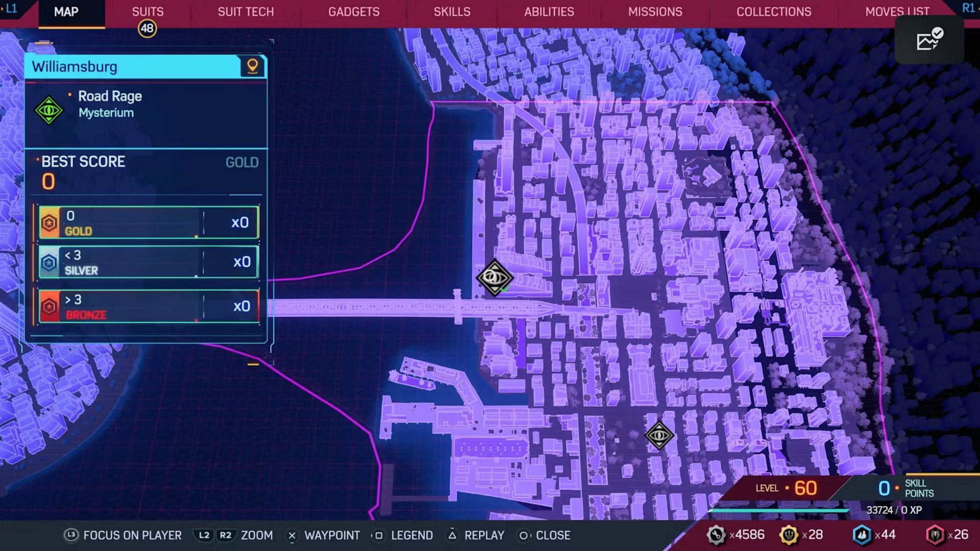This screenshot has width=980, height=551.
Task: Click the gold medal icon
Action: 50,223
